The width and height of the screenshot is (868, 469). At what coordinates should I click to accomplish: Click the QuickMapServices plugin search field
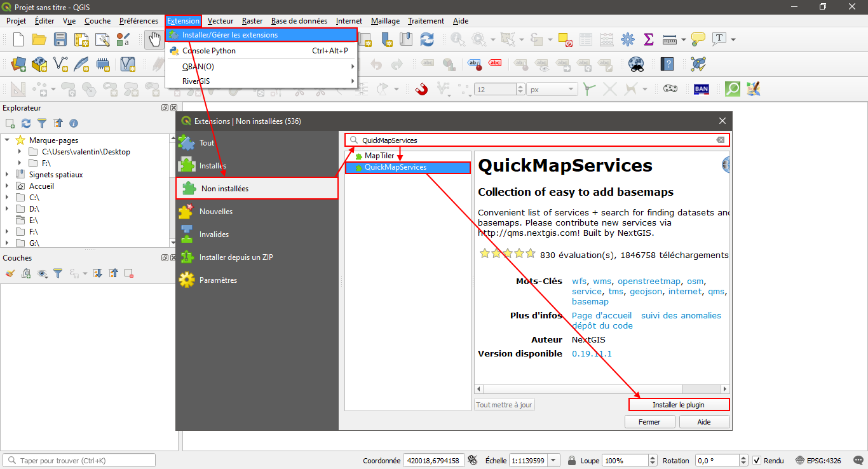pos(537,140)
